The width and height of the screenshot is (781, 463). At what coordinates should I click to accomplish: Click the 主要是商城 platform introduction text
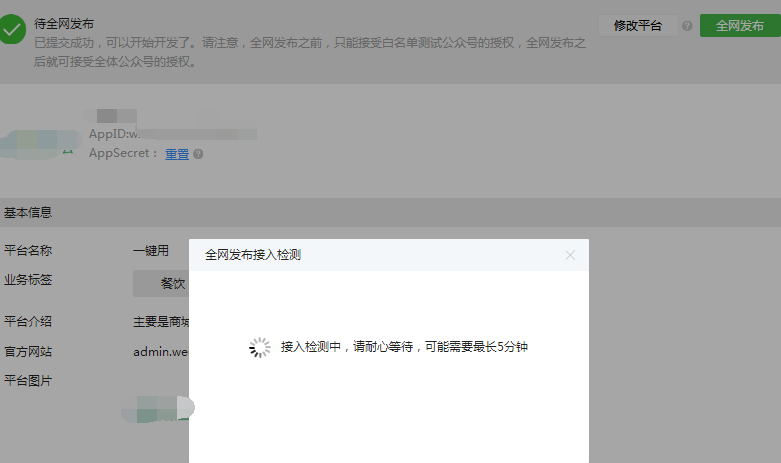pyautogui.click(x=161, y=322)
